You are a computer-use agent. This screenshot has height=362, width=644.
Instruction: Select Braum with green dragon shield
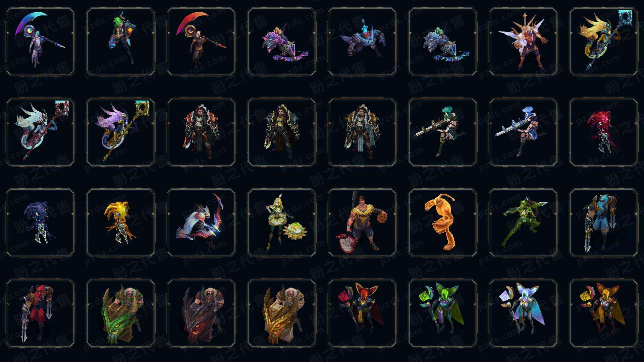[121, 313]
